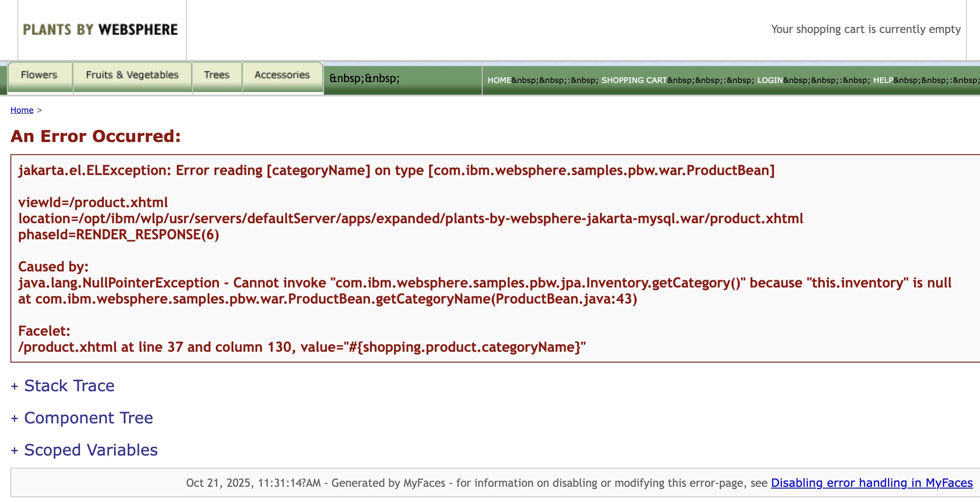Open the SHOPPING CART link
980x502 pixels.
[634, 80]
